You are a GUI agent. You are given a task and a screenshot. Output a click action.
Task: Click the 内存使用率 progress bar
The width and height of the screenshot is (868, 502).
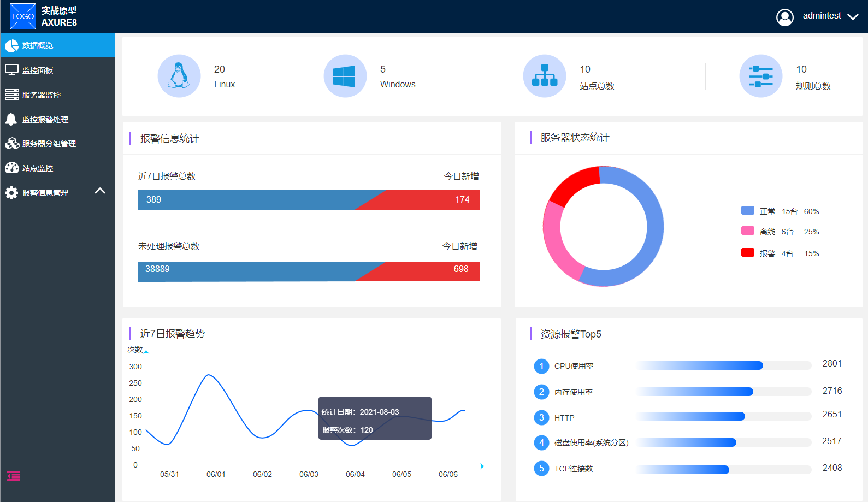pyautogui.click(x=724, y=392)
